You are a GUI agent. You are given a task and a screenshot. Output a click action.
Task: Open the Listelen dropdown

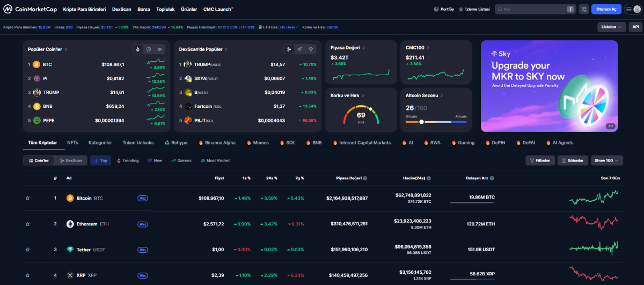(x=612, y=27)
